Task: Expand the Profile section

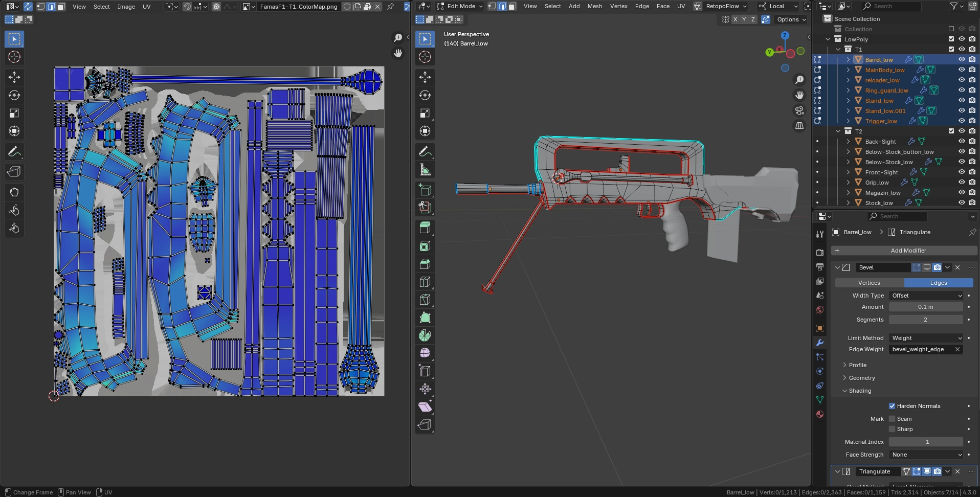Action: point(857,365)
